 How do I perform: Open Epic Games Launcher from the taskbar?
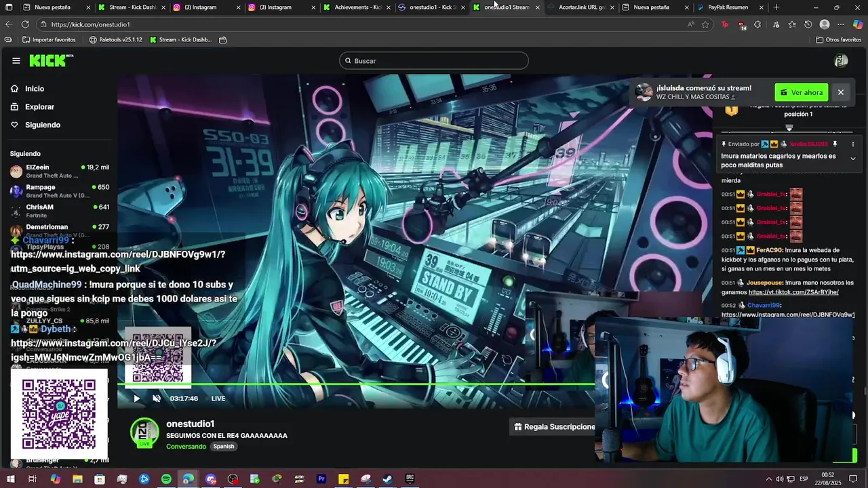coord(410,479)
